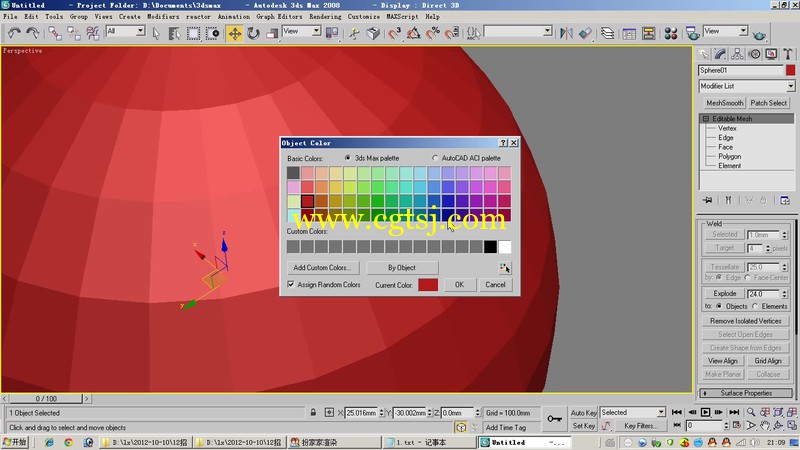Screen dimensions: 800x450
Task: Click the Undo arrow icon
Action: click(14, 34)
